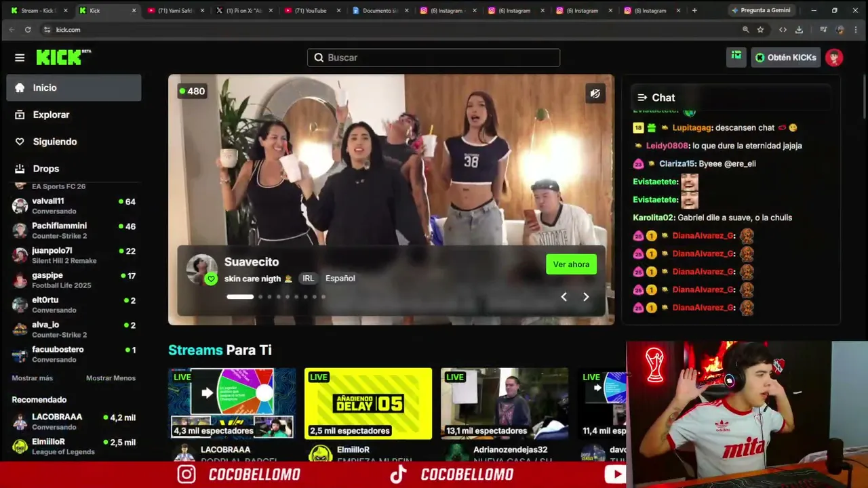Select the Español language tag

tap(340, 279)
